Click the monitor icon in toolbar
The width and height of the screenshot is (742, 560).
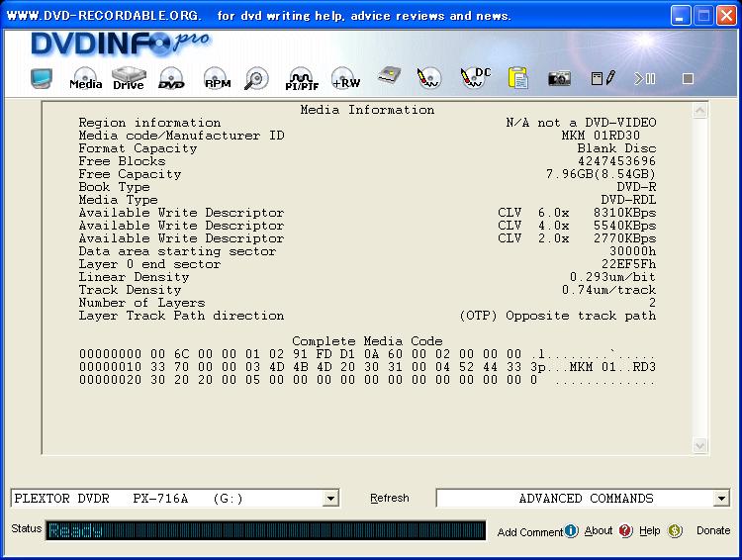42,78
